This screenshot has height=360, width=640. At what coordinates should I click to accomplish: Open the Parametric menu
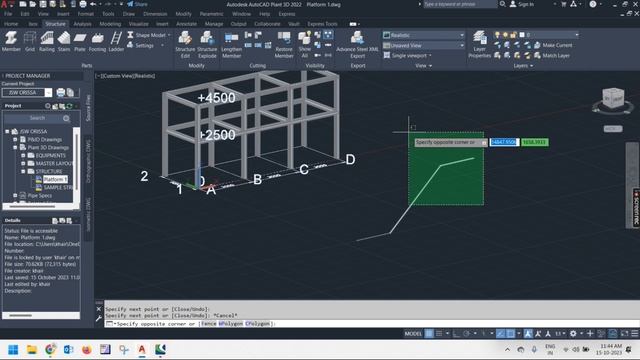point(211,14)
